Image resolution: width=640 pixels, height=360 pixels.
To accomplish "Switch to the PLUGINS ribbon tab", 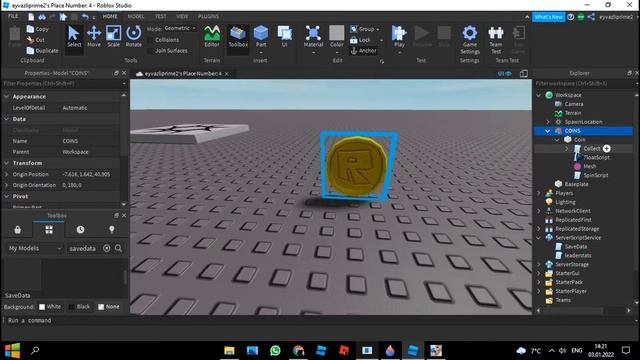I will click(208, 16).
